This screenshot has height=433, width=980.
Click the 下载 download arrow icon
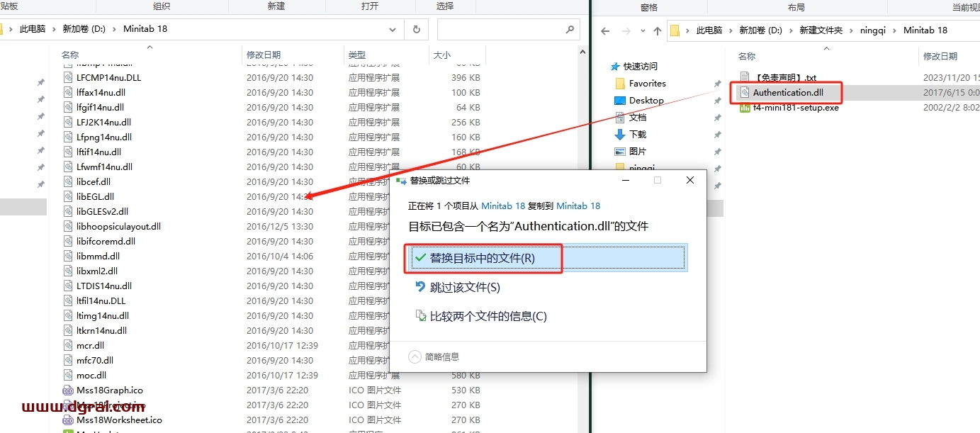(x=620, y=134)
